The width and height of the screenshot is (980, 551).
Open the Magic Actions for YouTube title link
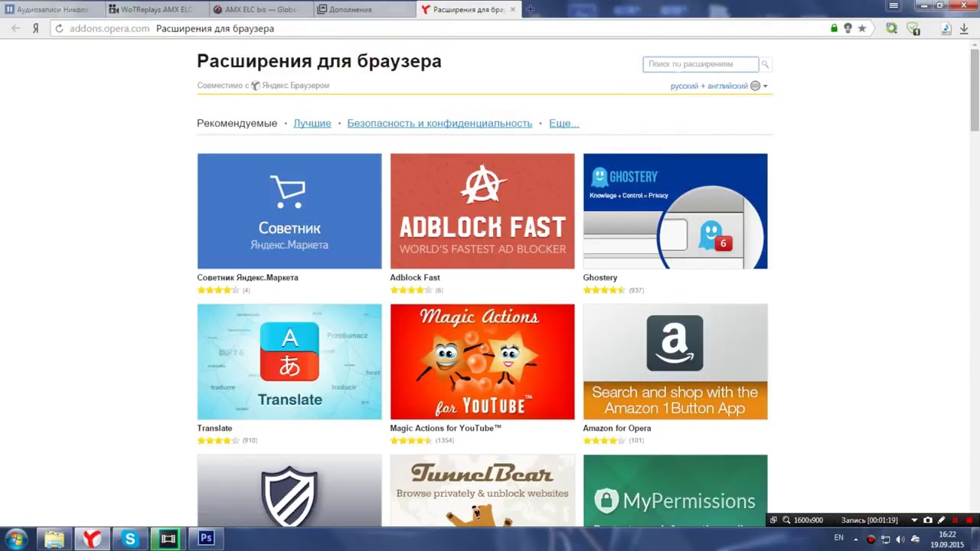click(446, 429)
